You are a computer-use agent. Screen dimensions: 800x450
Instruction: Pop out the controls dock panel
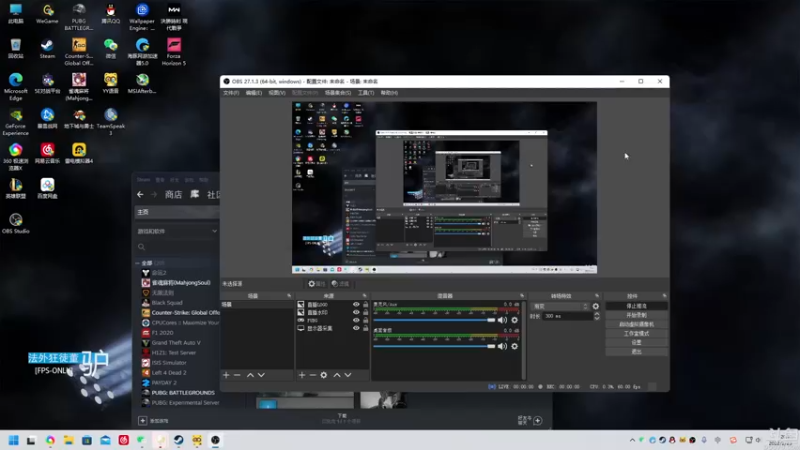pyautogui.click(x=664, y=296)
